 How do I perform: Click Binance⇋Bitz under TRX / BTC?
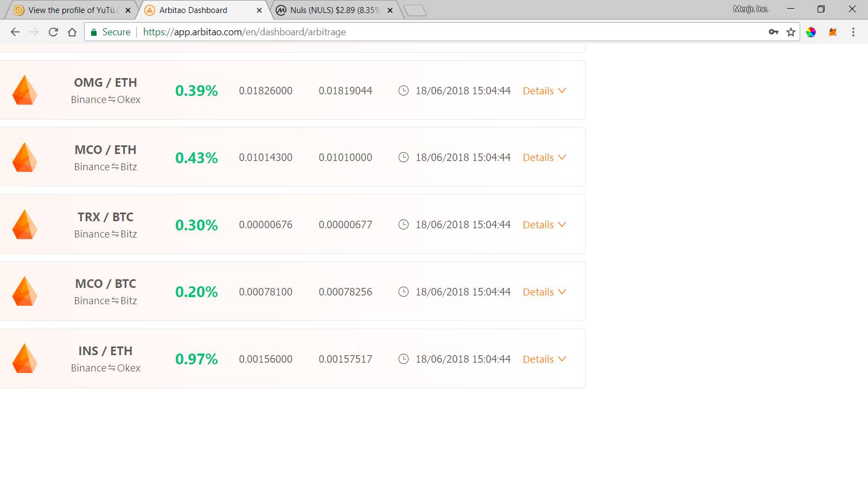point(106,234)
